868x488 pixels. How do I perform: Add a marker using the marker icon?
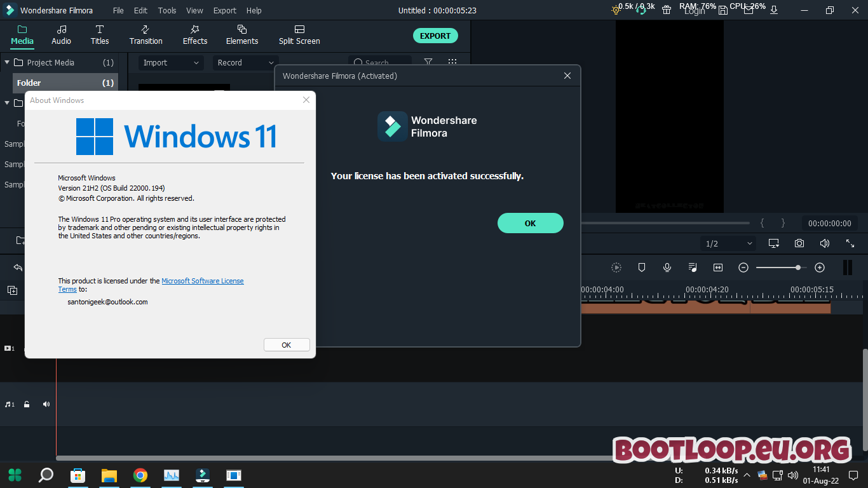pyautogui.click(x=642, y=268)
